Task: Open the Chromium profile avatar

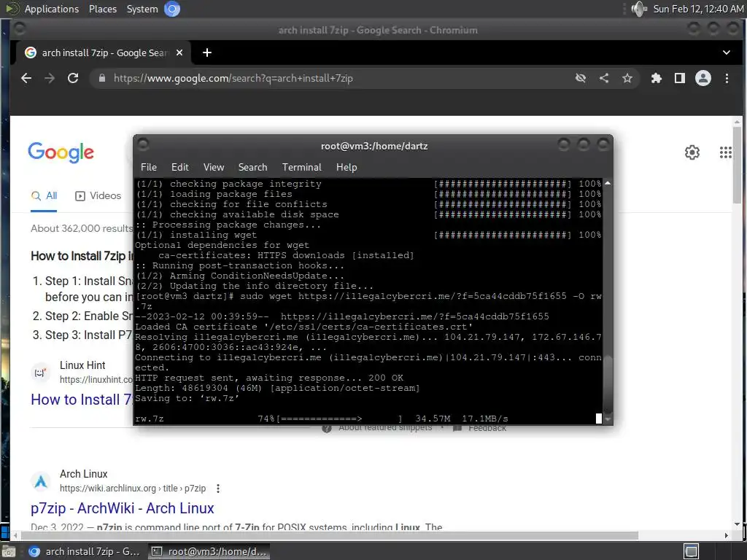Action: (703, 78)
